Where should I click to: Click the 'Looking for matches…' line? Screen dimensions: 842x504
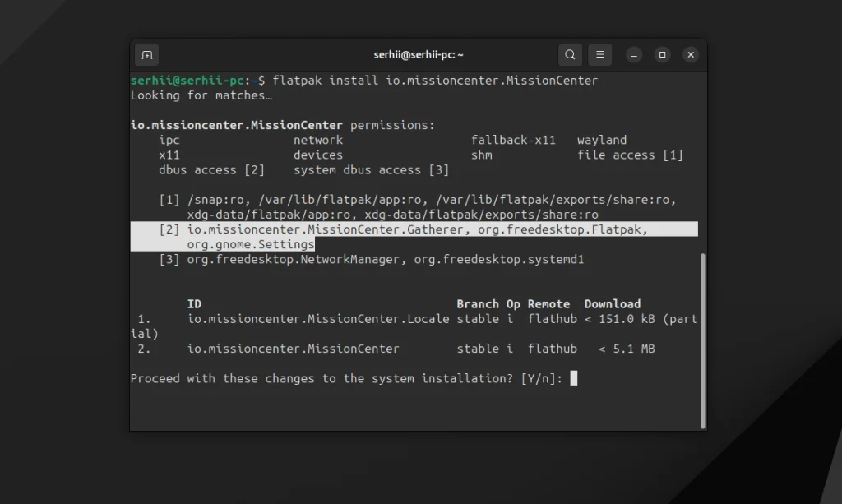(201, 95)
